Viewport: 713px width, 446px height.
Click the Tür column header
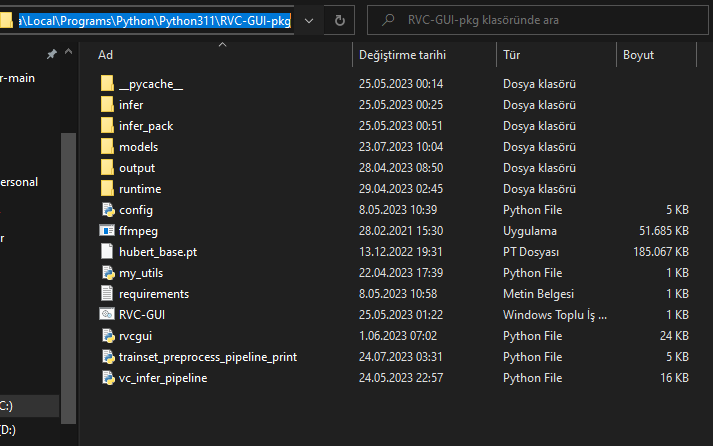(512, 54)
